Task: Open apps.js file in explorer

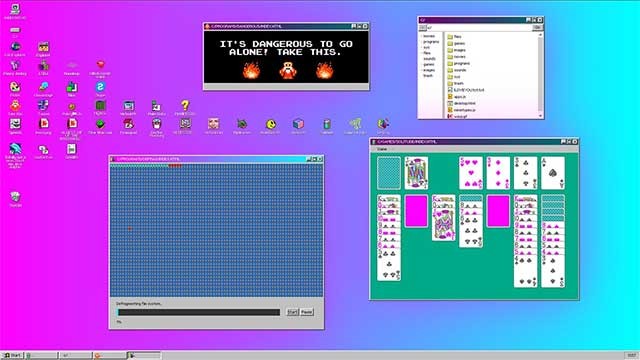Action: 457,97
